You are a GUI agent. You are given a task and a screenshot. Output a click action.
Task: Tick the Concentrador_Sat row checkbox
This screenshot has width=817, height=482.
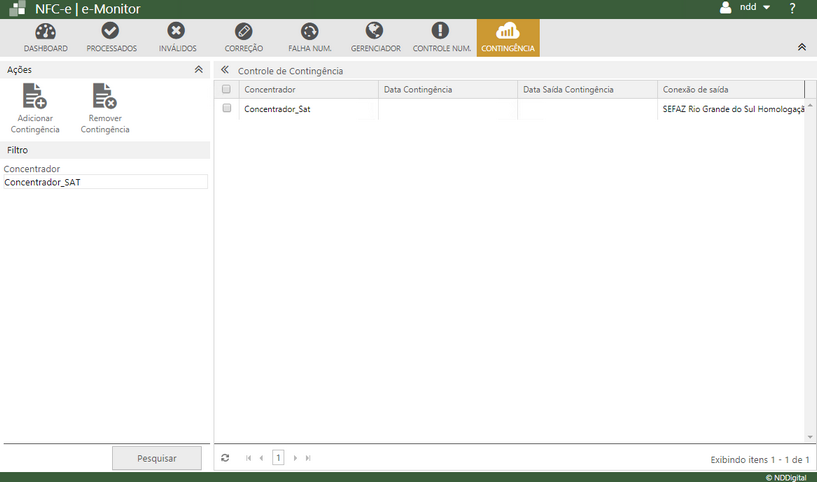[x=226, y=108]
